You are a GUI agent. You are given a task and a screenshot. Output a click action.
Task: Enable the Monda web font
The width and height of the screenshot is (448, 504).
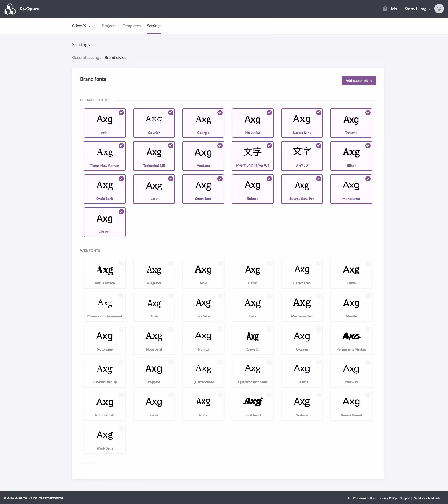click(x=351, y=306)
